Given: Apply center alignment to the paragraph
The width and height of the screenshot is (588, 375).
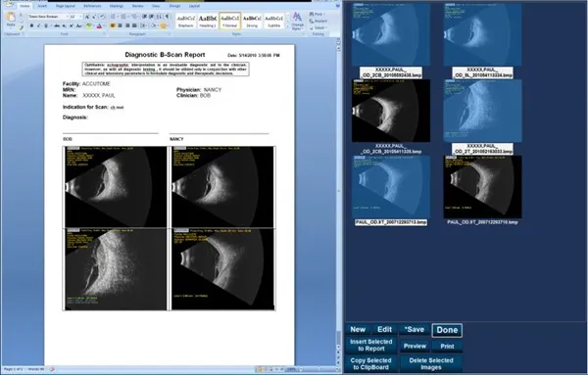Looking at the screenshot, I should [x=120, y=25].
